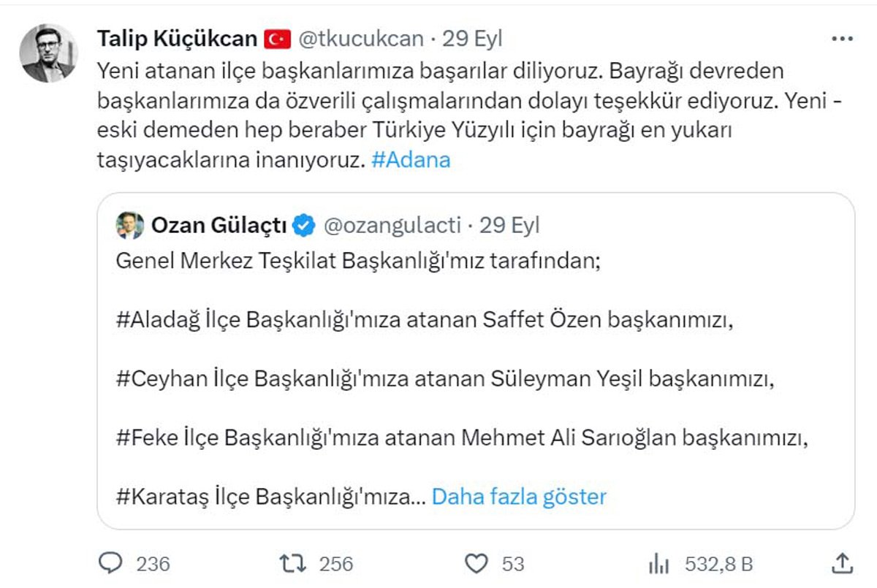Click the @ozangulacti handle
877x588 pixels.
click(392, 226)
